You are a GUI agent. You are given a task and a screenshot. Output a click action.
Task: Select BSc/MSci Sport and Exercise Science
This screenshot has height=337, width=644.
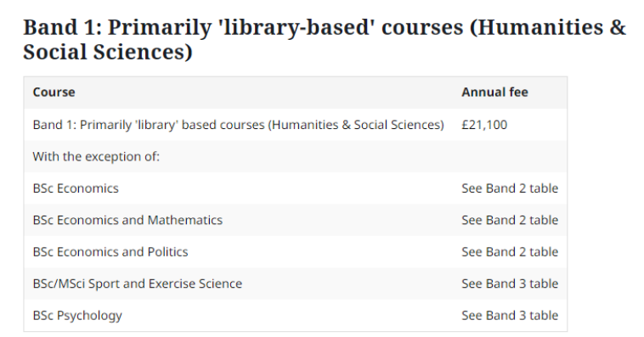tap(137, 284)
